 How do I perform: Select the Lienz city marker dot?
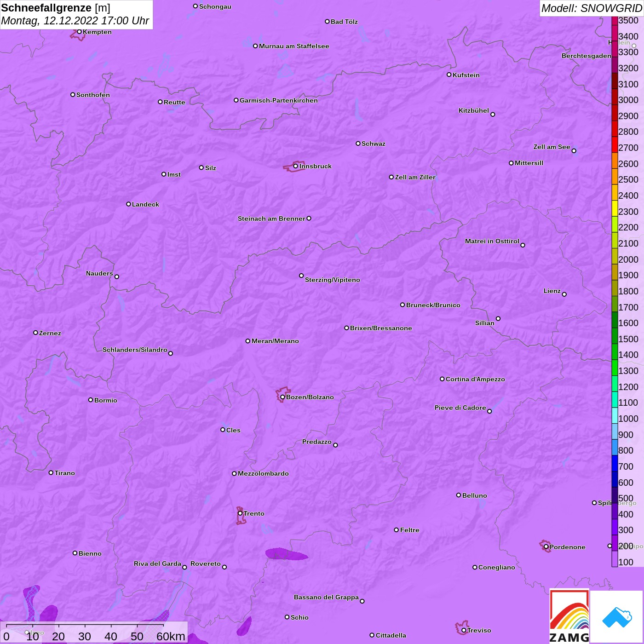coord(564,294)
